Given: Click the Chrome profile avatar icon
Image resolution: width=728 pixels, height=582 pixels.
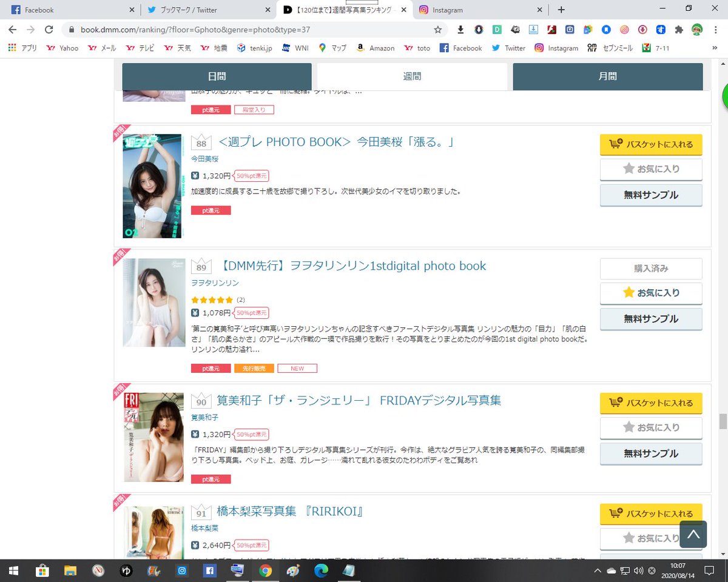Looking at the screenshot, I should [696, 29].
